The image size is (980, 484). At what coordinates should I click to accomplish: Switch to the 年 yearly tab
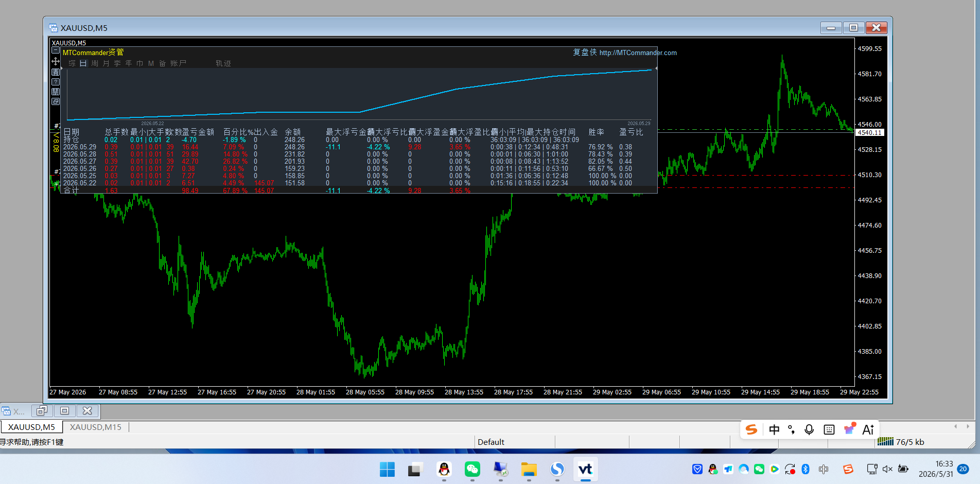point(129,63)
